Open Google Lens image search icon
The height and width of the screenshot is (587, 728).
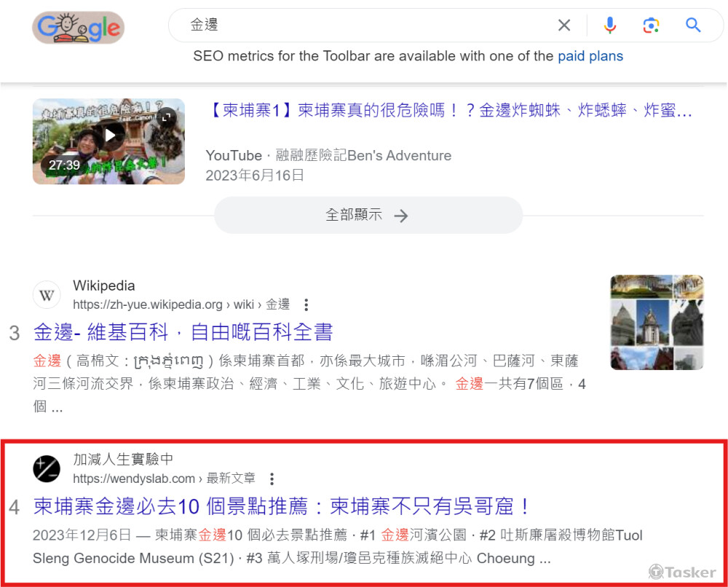coord(651,25)
